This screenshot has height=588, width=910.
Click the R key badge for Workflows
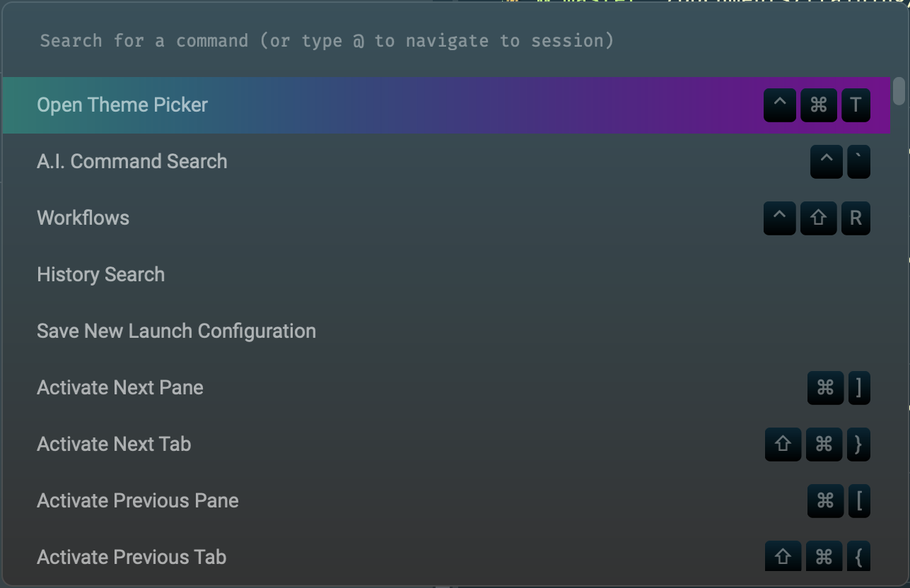click(856, 218)
